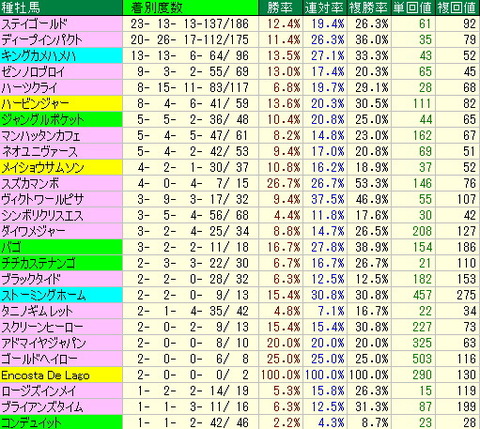480x429 pixels.
Task: Select the ハービンジャー sire name
Action: [35, 104]
